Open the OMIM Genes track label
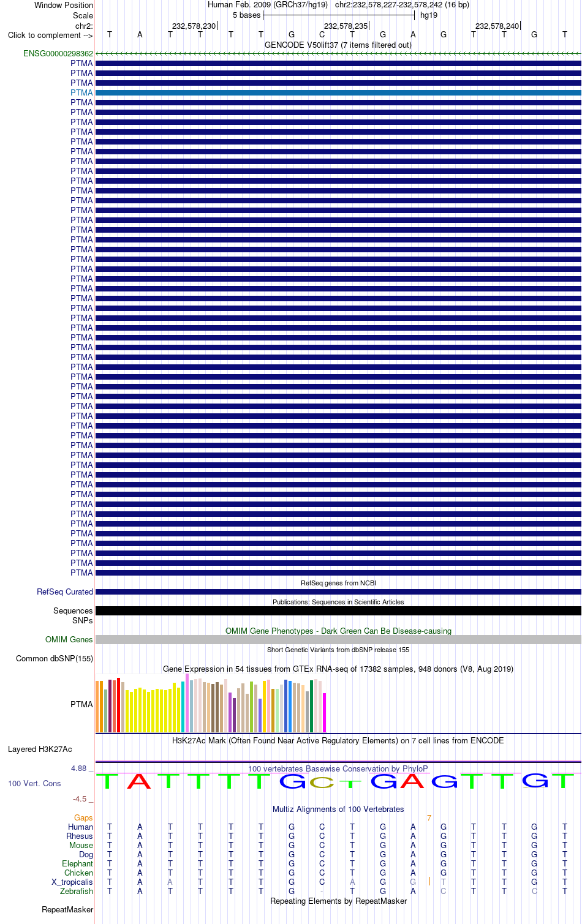This screenshot has width=582, height=924. [x=69, y=639]
